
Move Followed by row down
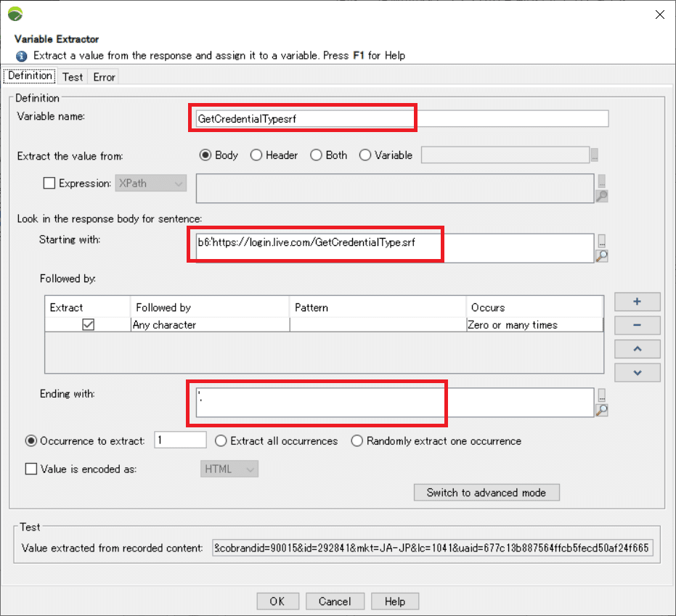click(638, 373)
